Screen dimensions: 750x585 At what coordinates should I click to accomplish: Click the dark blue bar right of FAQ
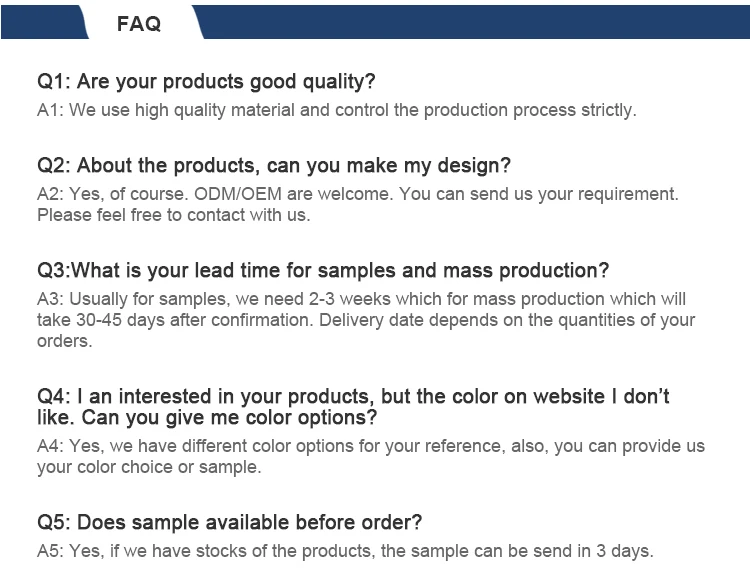click(x=470, y=20)
